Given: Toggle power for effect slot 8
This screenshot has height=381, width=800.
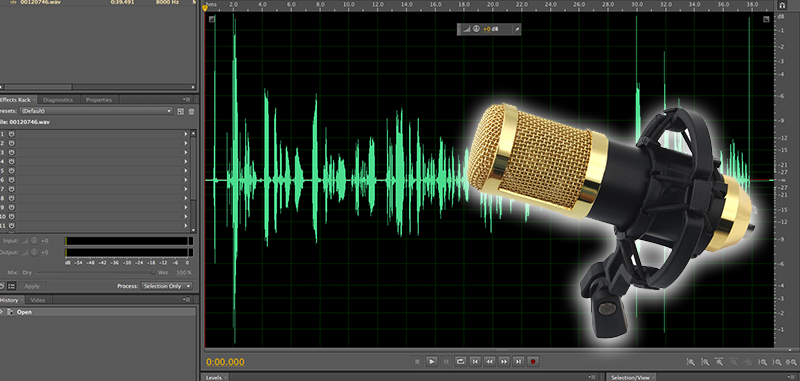Looking at the screenshot, I should 11,198.
